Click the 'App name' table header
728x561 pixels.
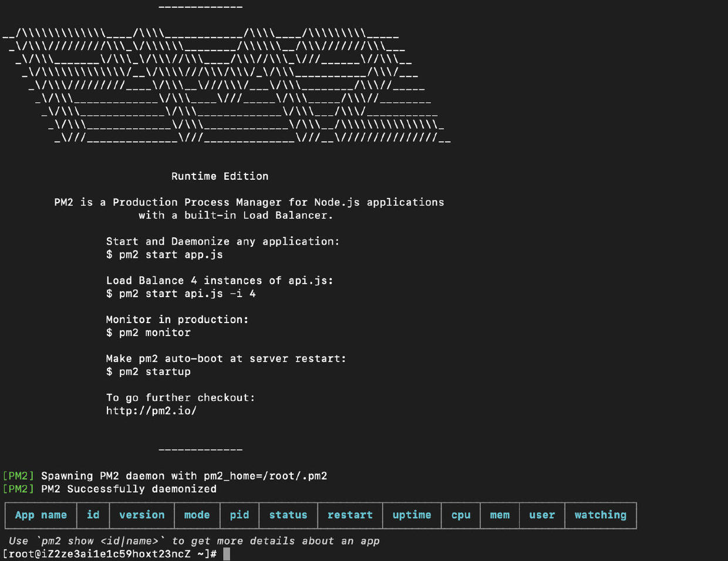pos(41,515)
